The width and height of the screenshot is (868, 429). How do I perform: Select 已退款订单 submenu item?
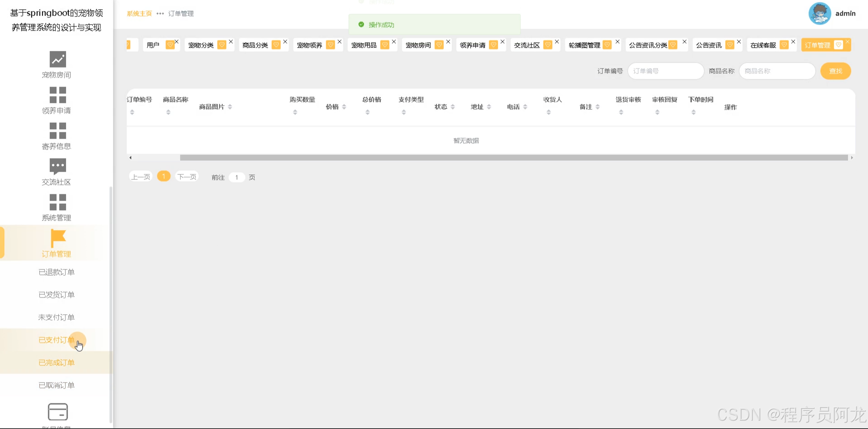tap(56, 272)
